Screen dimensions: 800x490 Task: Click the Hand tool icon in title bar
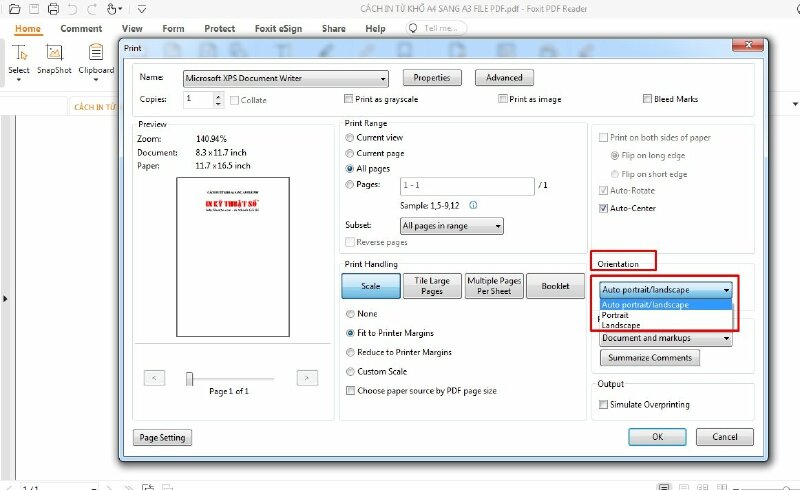click(113, 9)
